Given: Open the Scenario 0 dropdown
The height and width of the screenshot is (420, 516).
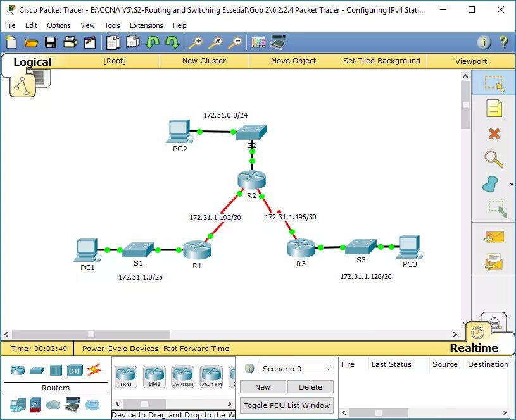Looking at the screenshot, I should coord(296,368).
